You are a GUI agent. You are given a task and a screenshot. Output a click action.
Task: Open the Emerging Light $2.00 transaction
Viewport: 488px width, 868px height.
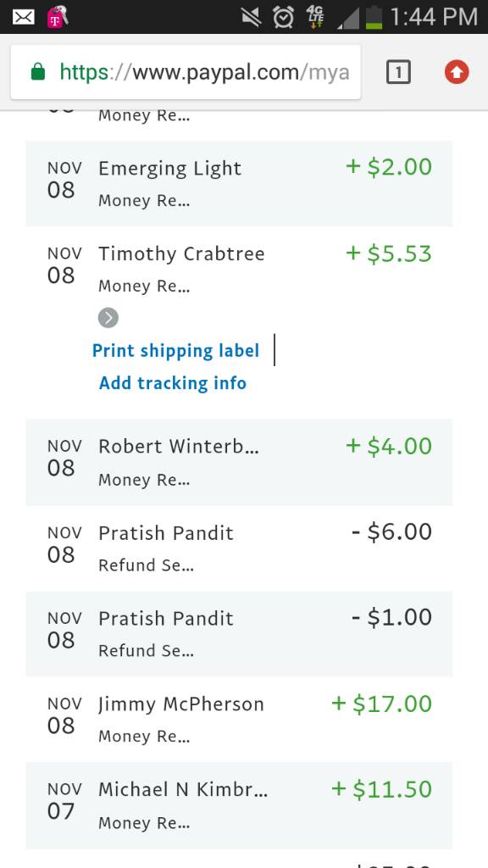tap(239, 183)
